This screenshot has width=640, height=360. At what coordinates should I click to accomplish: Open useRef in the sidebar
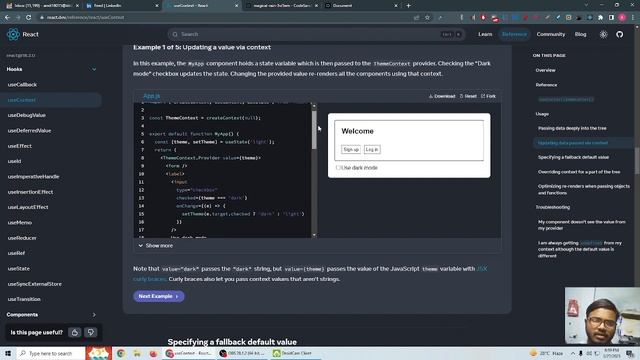tap(16, 253)
